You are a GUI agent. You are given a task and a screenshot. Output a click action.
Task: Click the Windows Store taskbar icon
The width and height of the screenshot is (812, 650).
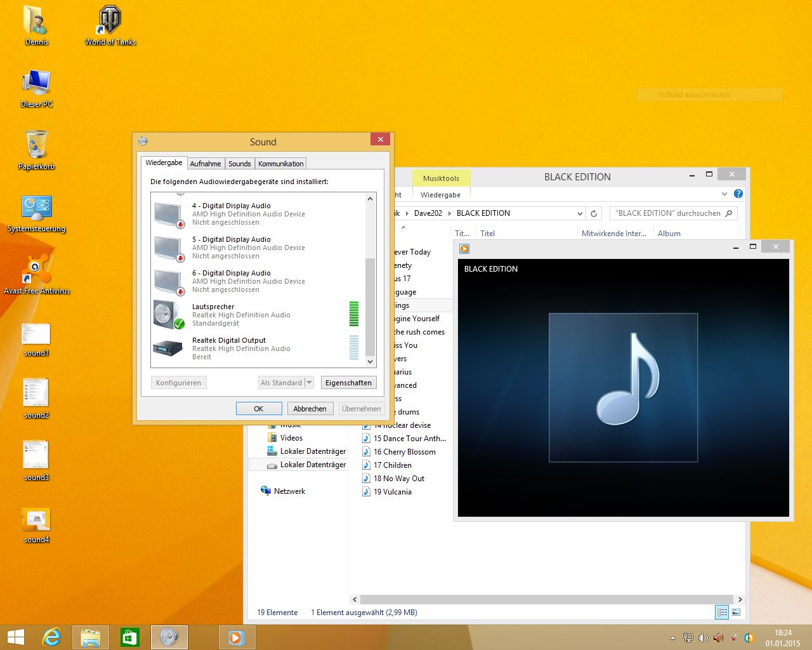tap(129, 637)
